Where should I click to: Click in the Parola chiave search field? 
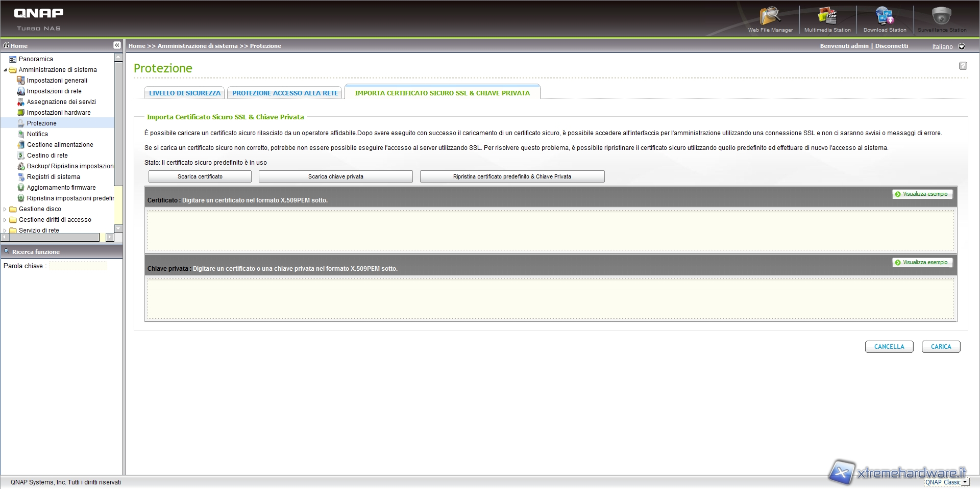tap(78, 266)
